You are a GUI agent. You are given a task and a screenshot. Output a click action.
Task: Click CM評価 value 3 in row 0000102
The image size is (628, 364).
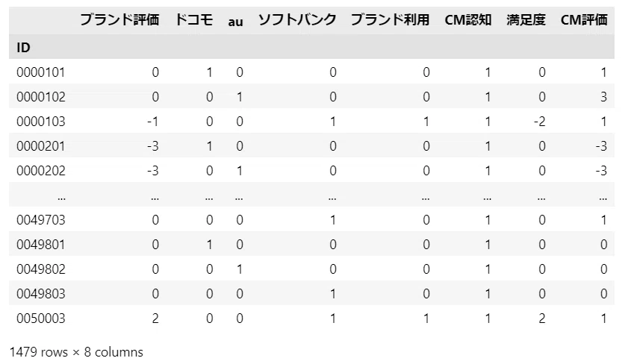[603, 97]
